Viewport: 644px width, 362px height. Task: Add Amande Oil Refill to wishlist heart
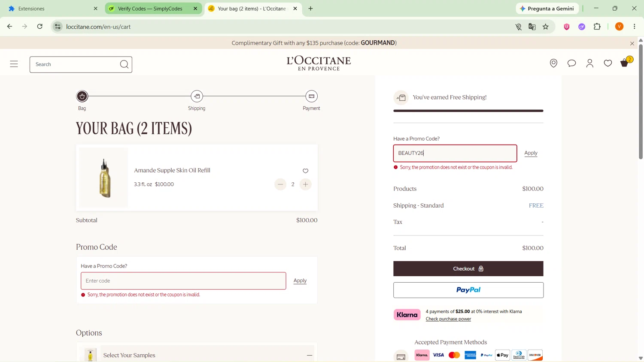(305, 171)
